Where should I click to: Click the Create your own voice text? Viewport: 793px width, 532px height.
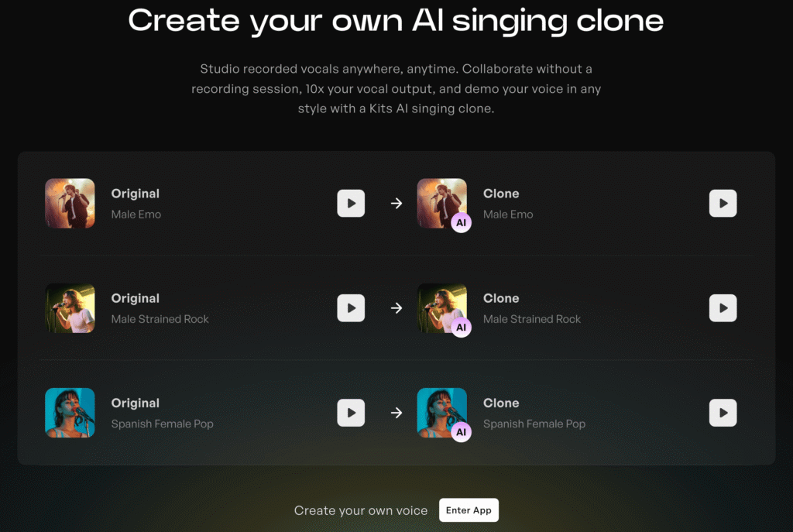(x=361, y=511)
